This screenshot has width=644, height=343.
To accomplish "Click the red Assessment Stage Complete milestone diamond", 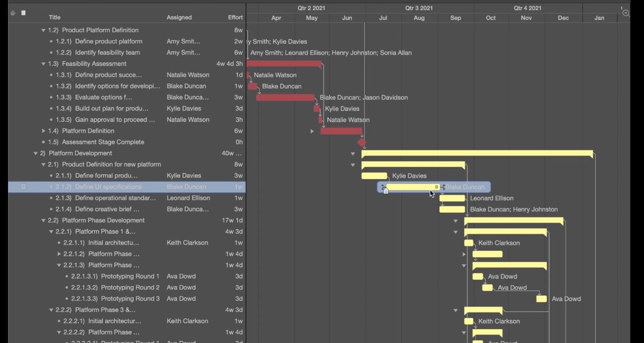I will point(362,143).
